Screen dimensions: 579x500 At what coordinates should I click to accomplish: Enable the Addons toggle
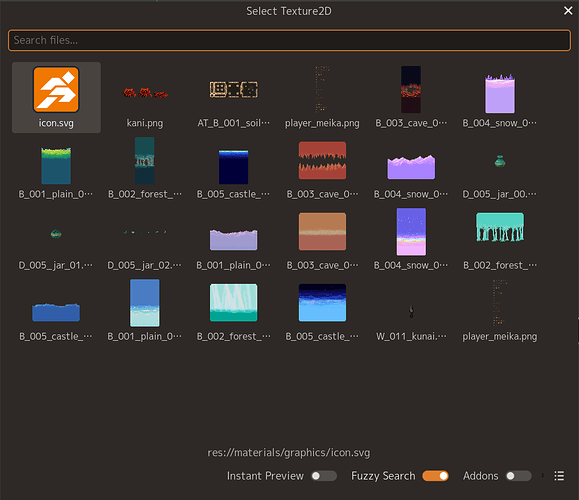pos(518,476)
